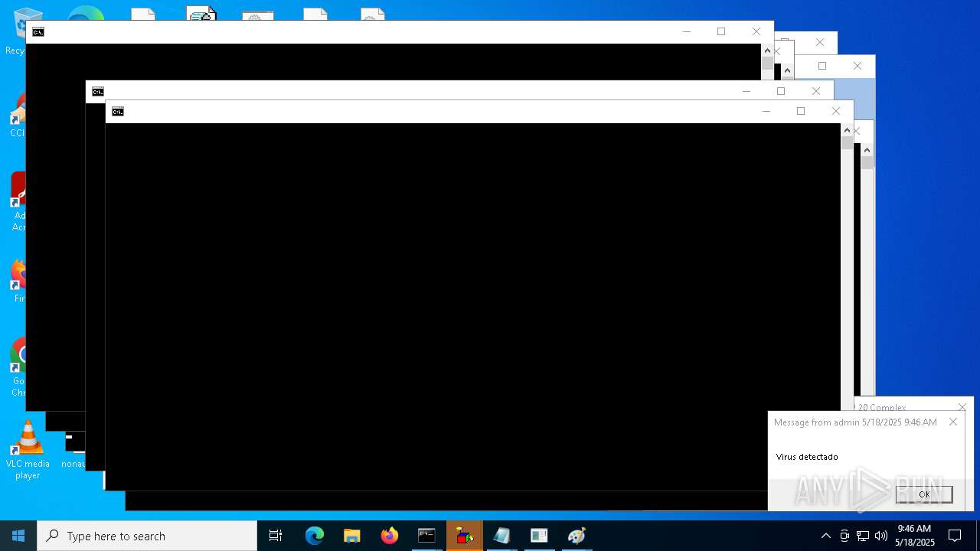Open the volume speaker tray icon
The width and height of the screenshot is (980, 551).
pos(881,536)
